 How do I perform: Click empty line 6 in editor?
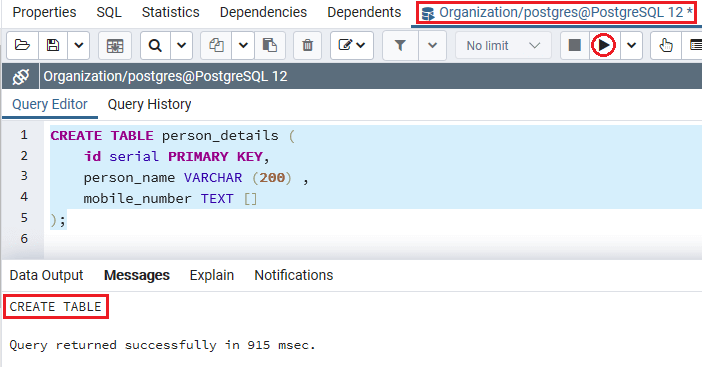click(x=372, y=239)
